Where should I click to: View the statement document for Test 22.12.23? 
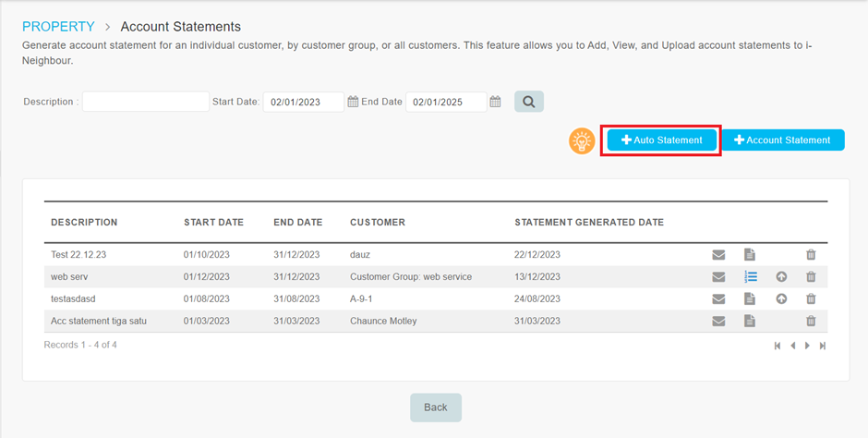click(750, 255)
